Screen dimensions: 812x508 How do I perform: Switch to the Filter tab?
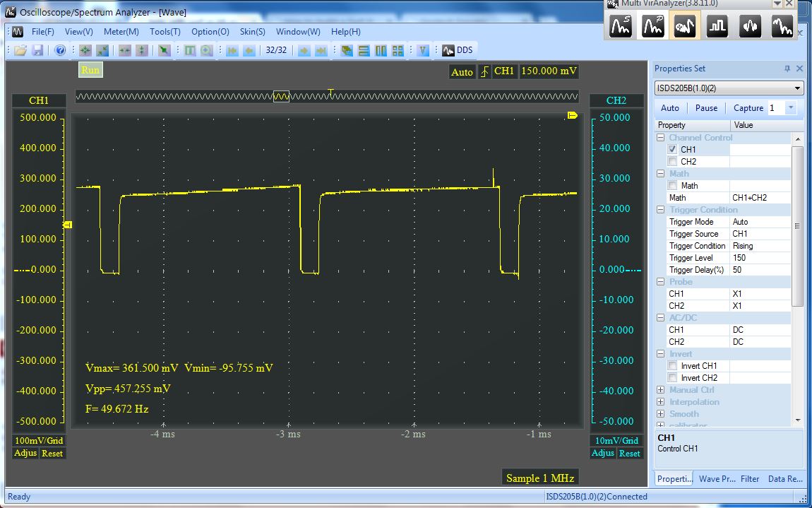point(750,479)
